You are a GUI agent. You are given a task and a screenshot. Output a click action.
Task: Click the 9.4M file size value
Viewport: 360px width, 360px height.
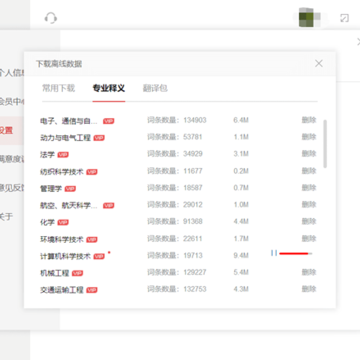pyautogui.click(x=241, y=255)
